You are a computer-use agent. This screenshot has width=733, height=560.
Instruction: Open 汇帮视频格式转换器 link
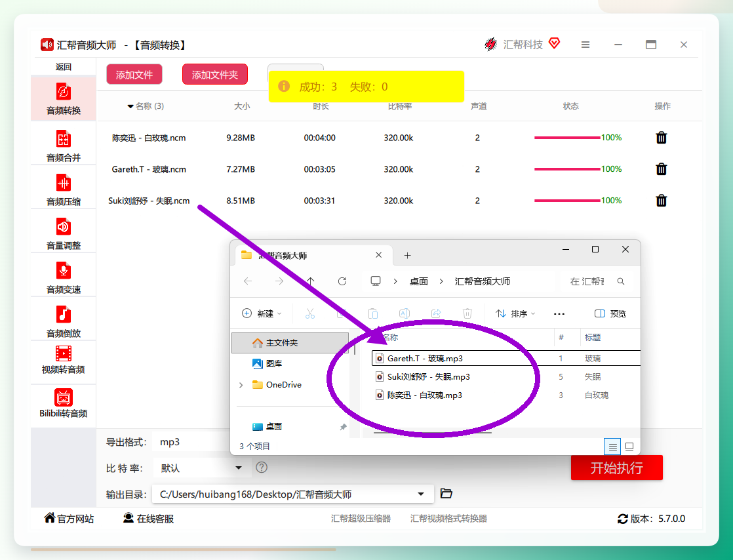pos(448,519)
